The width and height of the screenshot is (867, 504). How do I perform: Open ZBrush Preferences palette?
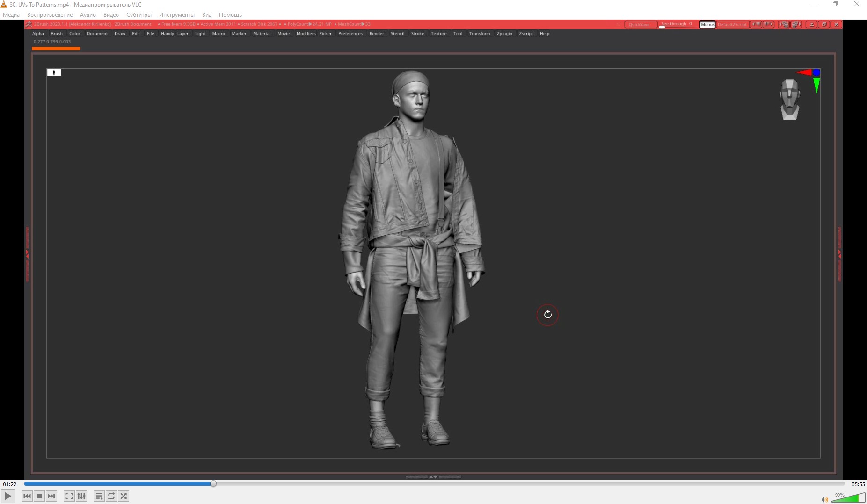click(x=350, y=34)
